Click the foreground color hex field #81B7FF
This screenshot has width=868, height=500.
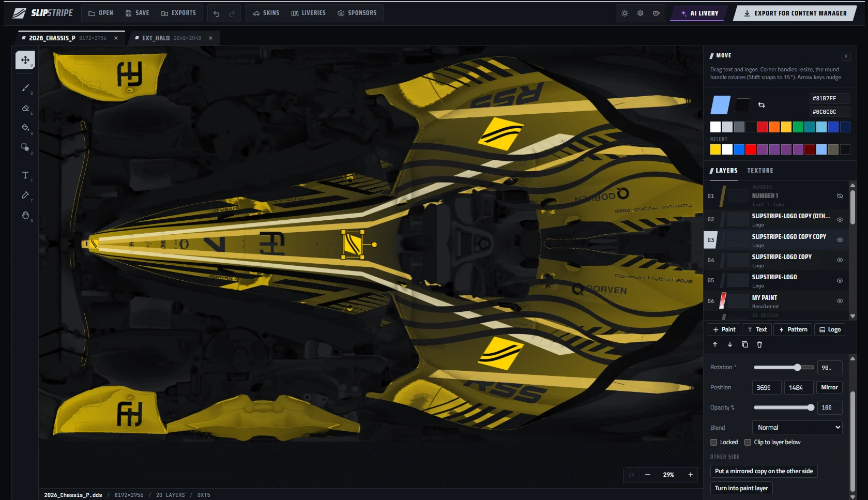[x=829, y=98]
